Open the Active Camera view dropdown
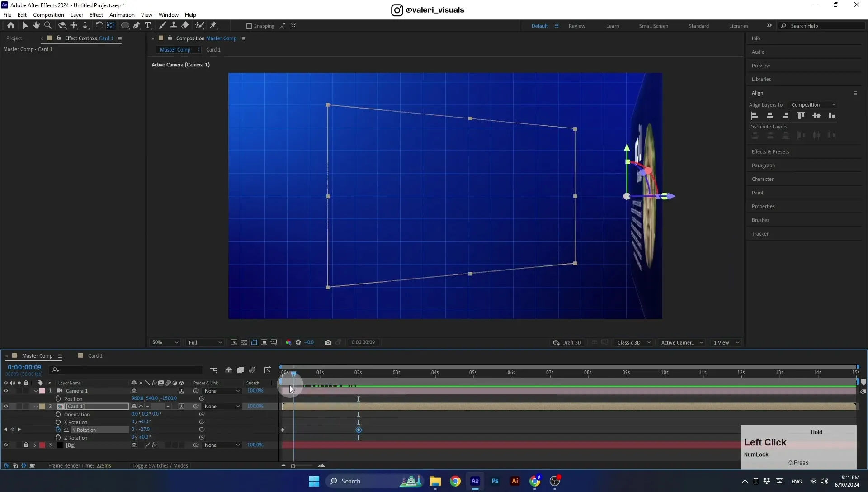The image size is (868, 492). [x=682, y=342]
